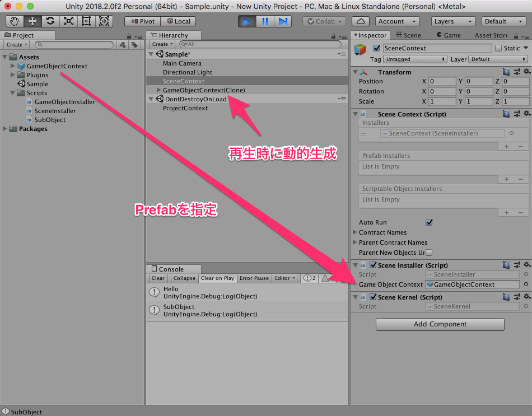The width and height of the screenshot is (532, 416).
Task: Select the Rect transform tool
Action: (x=86, y=21)
